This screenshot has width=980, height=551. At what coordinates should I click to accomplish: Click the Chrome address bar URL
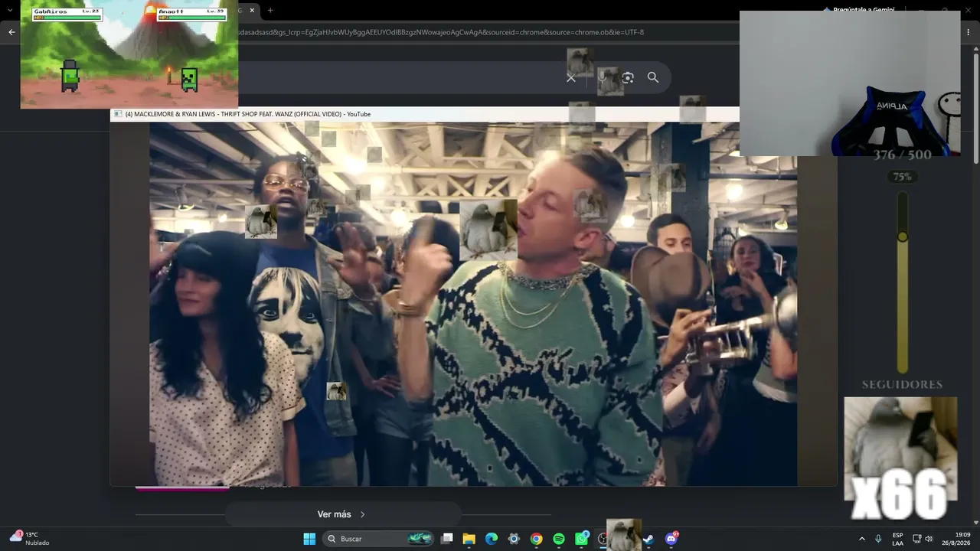click(440, 32)
